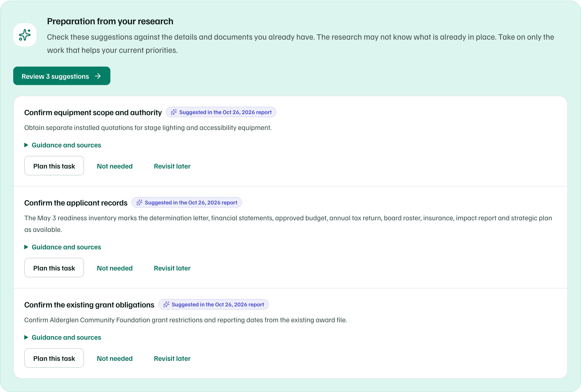Open Review 3 suggestions
Viewport: 581px width, 392px height.
click(x=62, y=76)
